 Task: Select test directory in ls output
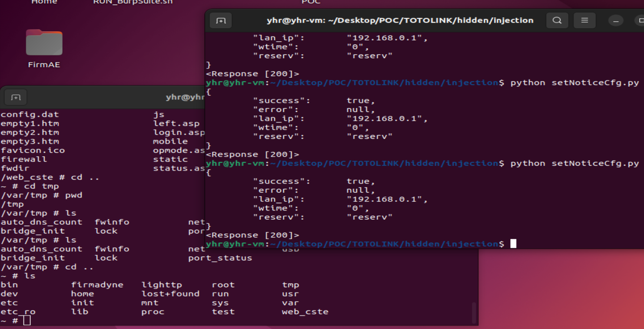223,312
